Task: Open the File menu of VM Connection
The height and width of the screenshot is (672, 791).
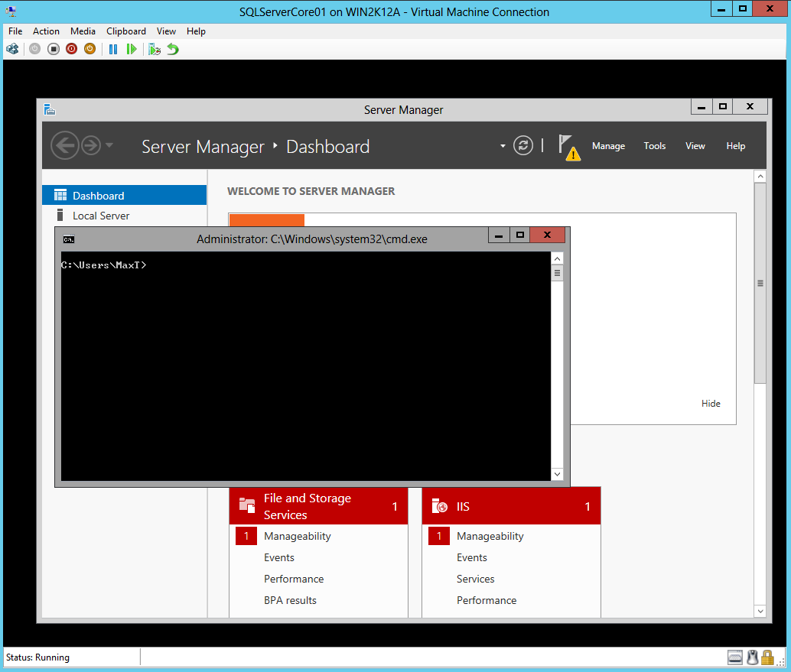Action: tap(15, 31)
